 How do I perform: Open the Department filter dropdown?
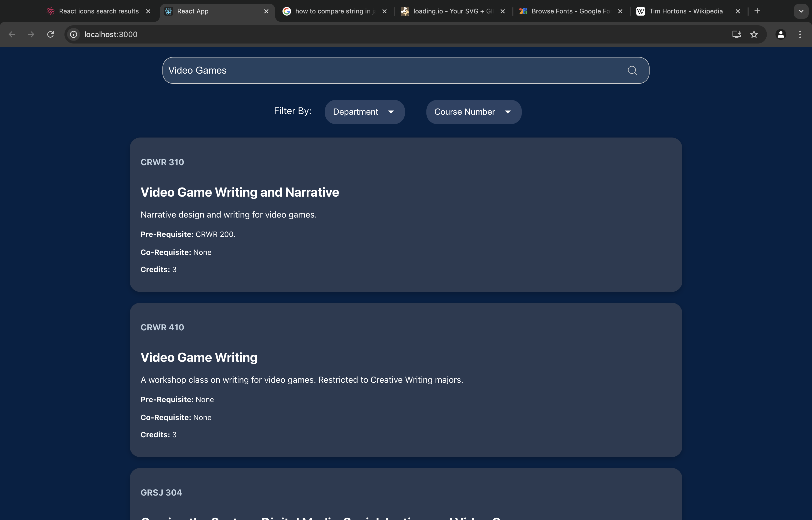coord(364,112)
